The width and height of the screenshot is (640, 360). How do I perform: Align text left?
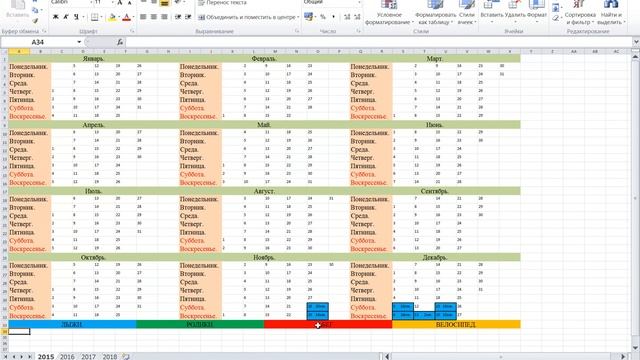click(143, 17)
